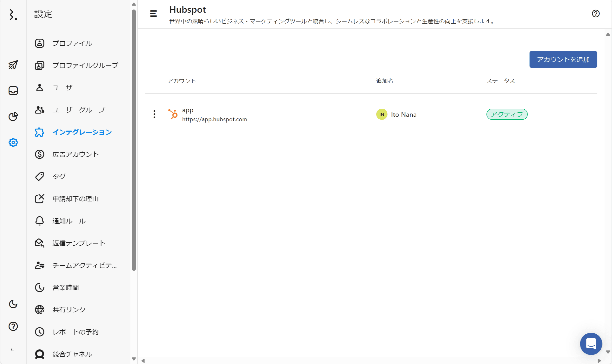Viewport: 612px width, 364px height.
Task: Click アカウントを追加 button
Action: click(563, 59)
